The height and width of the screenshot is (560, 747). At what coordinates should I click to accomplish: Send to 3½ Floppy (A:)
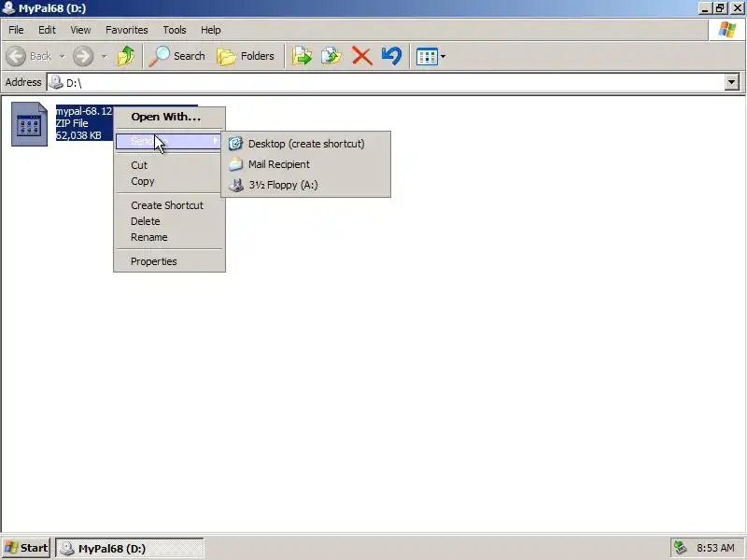[306, 185]
